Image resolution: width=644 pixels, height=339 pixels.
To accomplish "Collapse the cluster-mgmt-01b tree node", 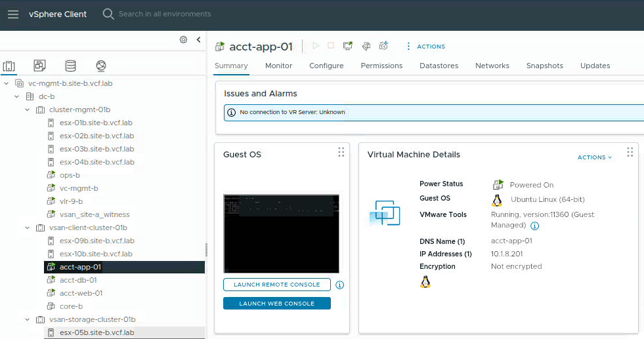I will click(28, 110).
